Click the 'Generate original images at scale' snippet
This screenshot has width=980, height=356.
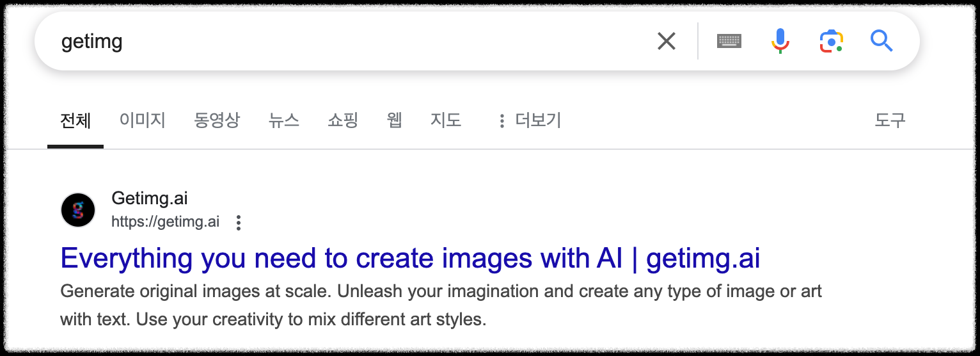pyautogui.click(x=441, y=305)
